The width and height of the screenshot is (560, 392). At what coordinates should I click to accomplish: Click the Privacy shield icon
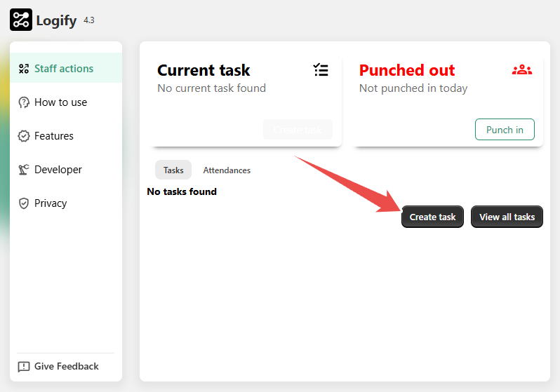click(x=24, y=203)
